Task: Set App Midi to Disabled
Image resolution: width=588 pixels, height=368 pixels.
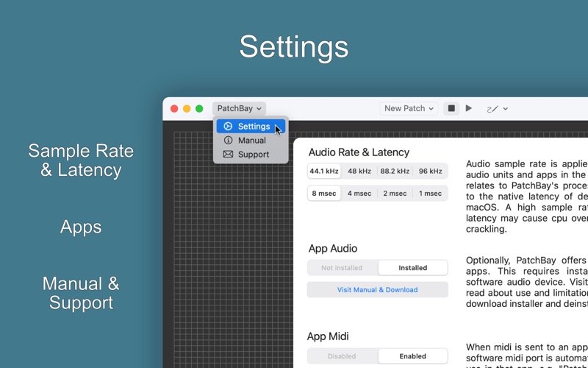Action: point(342,356)
